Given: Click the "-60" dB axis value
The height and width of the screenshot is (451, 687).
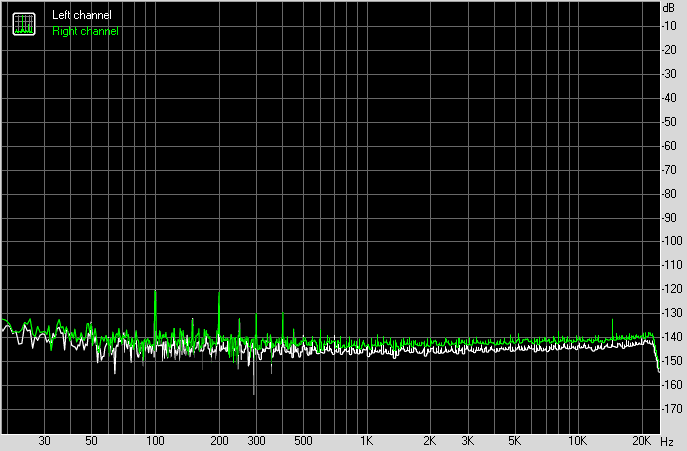Looking at the screenshot, I should click(x=669, y=146).
